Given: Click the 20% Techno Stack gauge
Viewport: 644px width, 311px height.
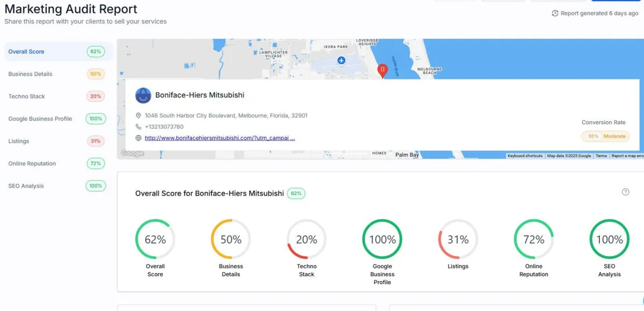Looking at the screenshot, I should tap(306, 239).
